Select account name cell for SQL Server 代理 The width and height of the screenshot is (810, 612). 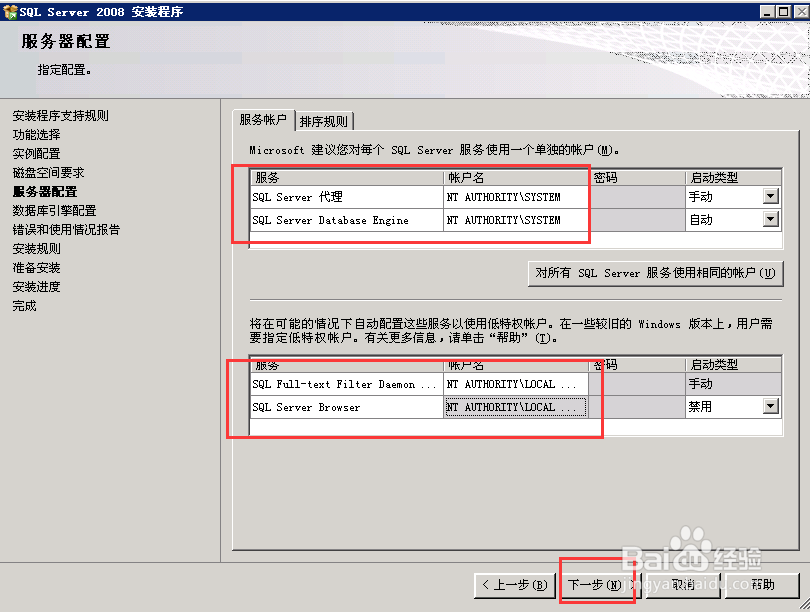coord(516,197)
